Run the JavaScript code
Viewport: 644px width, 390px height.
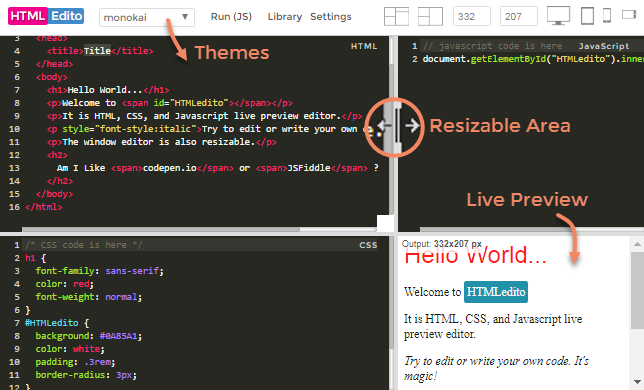[x=231, y=16]
